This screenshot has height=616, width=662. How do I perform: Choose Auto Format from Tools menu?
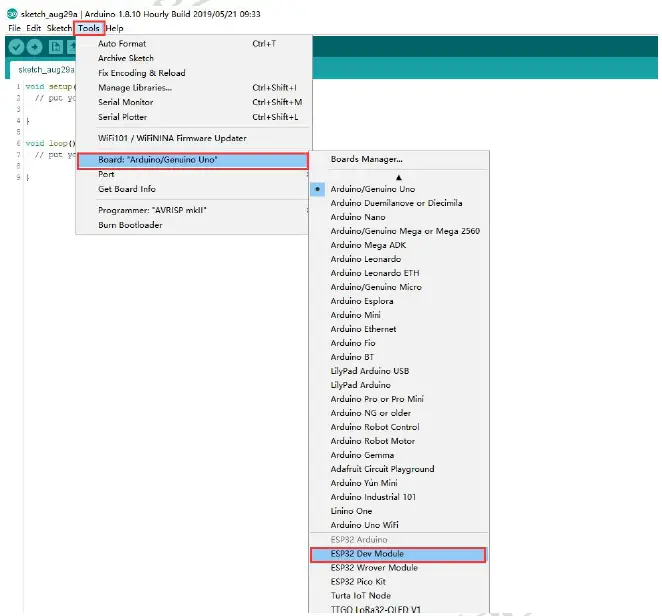pos(193,43)
